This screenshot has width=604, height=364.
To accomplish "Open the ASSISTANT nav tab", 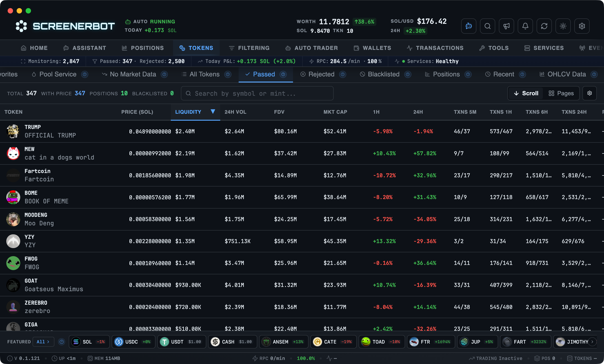I will pyautogui.click(x=85, y=48).
